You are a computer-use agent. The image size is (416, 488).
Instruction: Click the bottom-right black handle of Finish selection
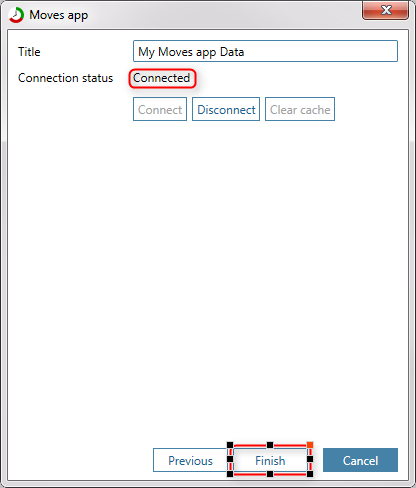click(x=310, y=474)
